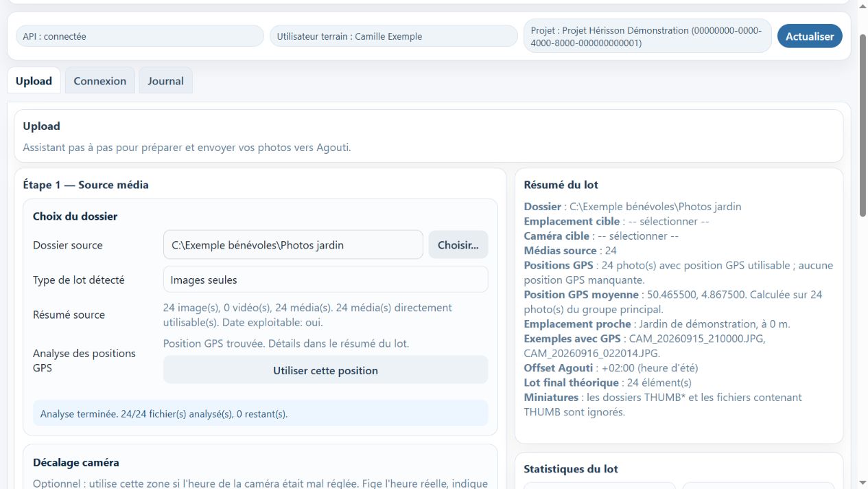868x489 pixels.
Task: Click the scrollbar up arrow
Action: 863,5
